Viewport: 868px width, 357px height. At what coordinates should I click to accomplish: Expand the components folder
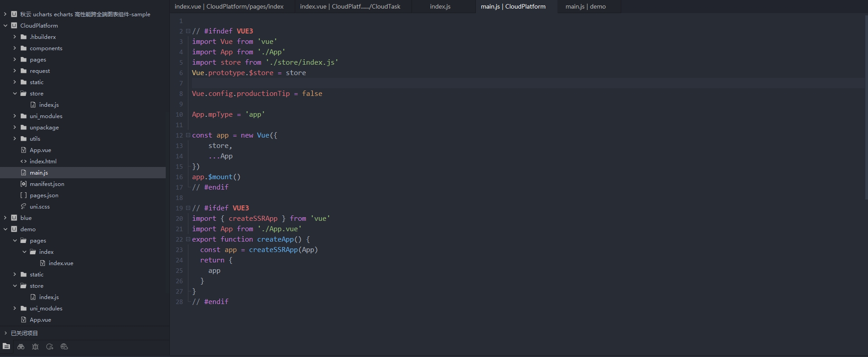14,48
